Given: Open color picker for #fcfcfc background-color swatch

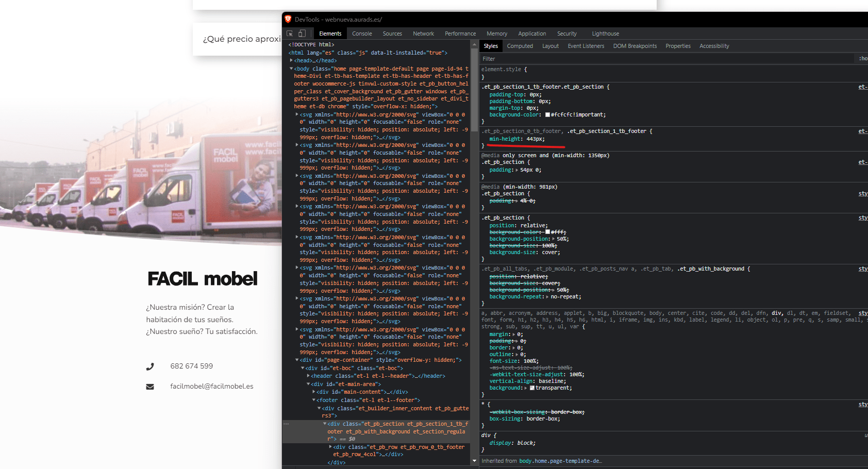Looking at the screenshot, I should (547, 115).
